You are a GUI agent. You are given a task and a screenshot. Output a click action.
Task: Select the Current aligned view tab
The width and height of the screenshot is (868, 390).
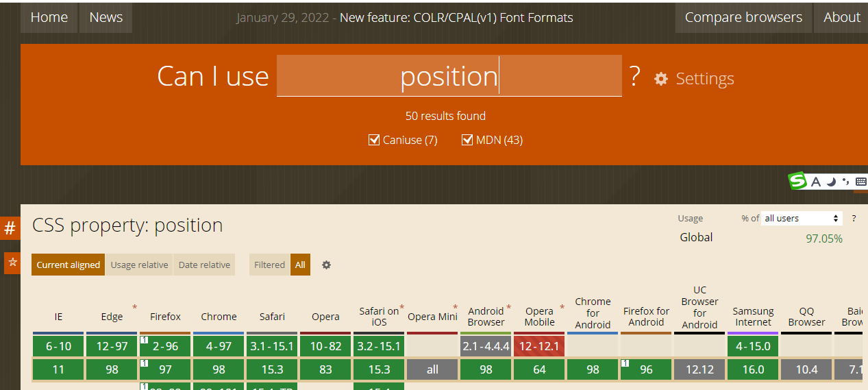[69, 265]
